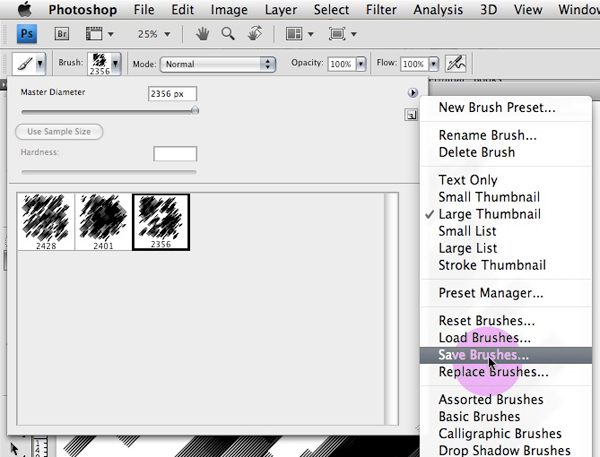Adjust the Master Diameter slider handle

(x=195, y=111)
